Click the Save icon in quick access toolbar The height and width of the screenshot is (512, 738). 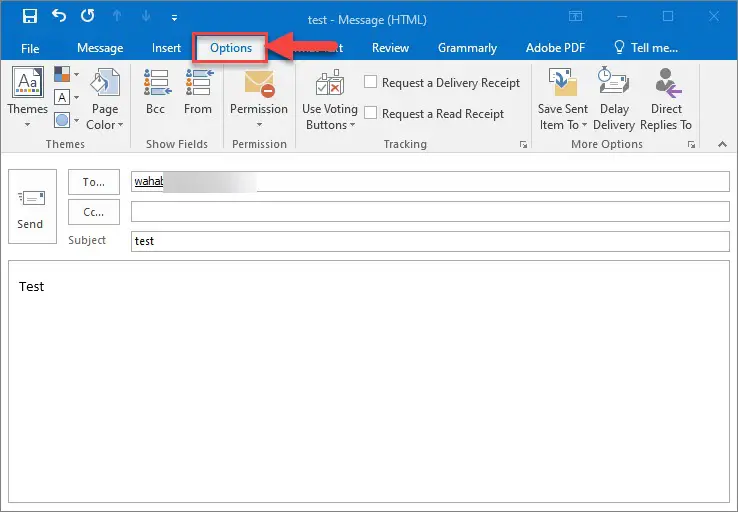(30, 16)
